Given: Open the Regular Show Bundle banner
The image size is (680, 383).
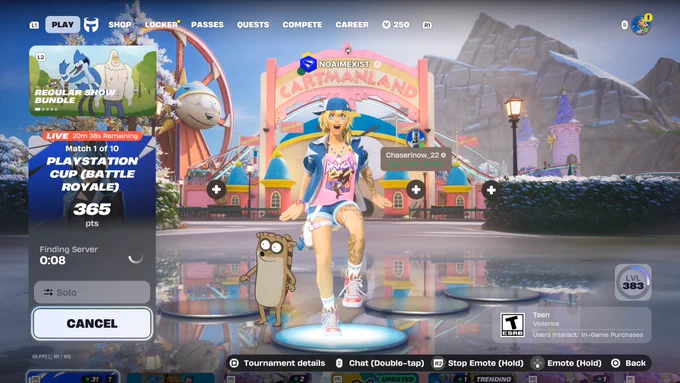Looking at the screenshot, I should point(93,81).
